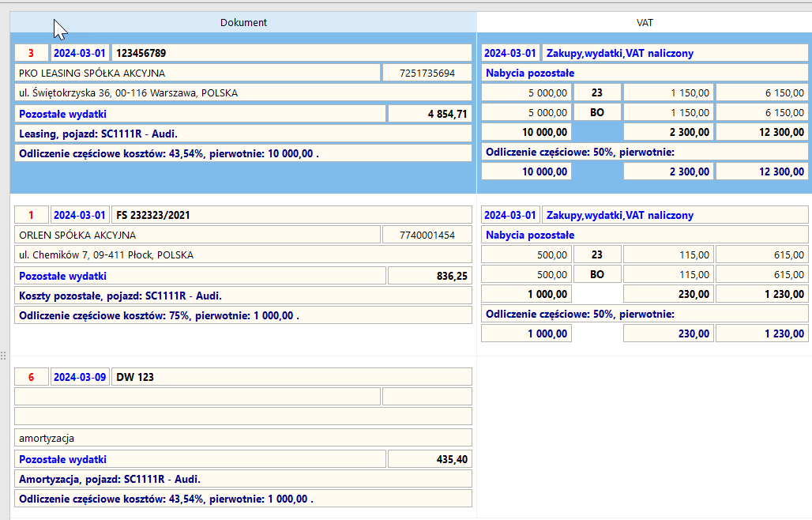The height and width of the screenshot is (520, 812).
Task: Select the 836,25 expense amount
Action: pos(430,276)
